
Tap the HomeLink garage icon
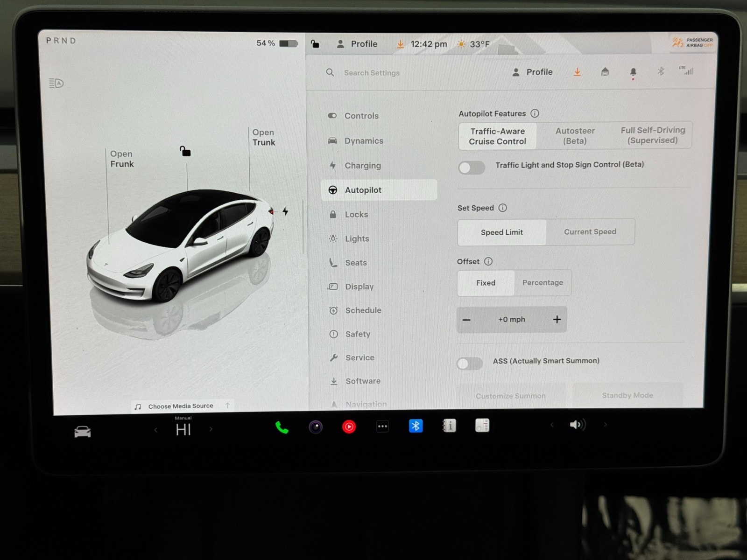point(605,72)
